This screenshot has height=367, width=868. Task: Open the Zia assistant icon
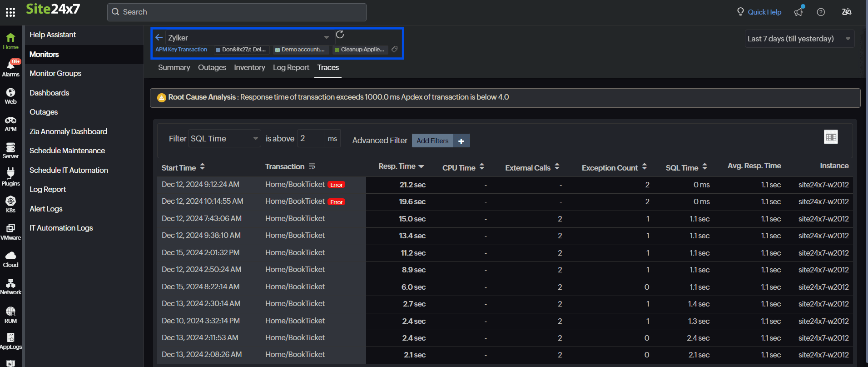[847, 12]
